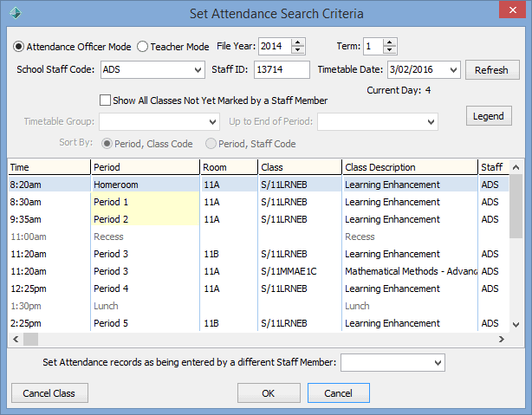
Task: Click the File Year input field
Action: tap(275, 46)
